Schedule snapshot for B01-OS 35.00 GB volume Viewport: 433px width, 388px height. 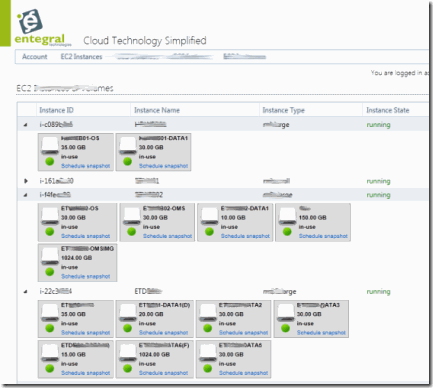86,166
